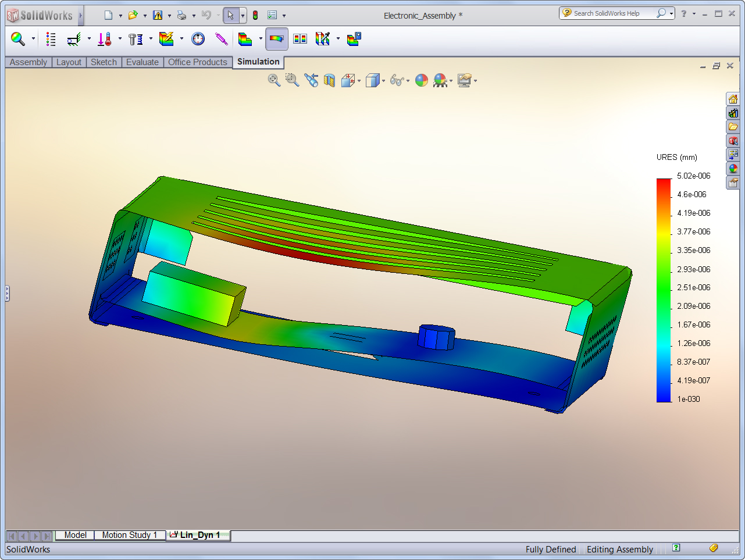Click the Study Advisor magnifier icon
Image resolution: width=745 pixels, height=560 pixels.
[18, 39]
